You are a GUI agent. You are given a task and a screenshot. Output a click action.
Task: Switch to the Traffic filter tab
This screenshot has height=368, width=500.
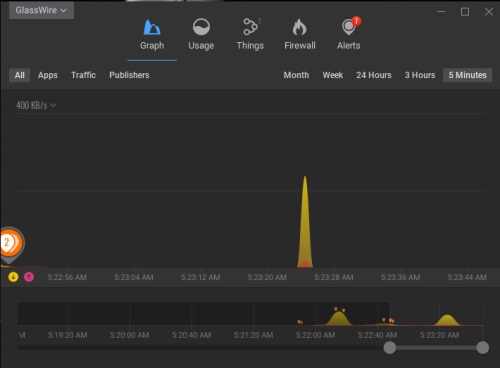(x=83, y=75)
